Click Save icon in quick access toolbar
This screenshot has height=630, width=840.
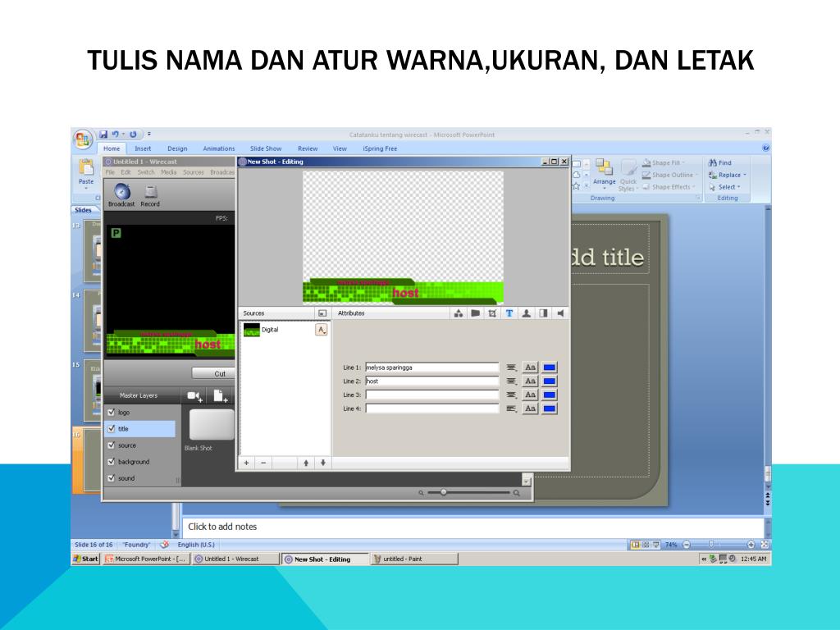103,135
